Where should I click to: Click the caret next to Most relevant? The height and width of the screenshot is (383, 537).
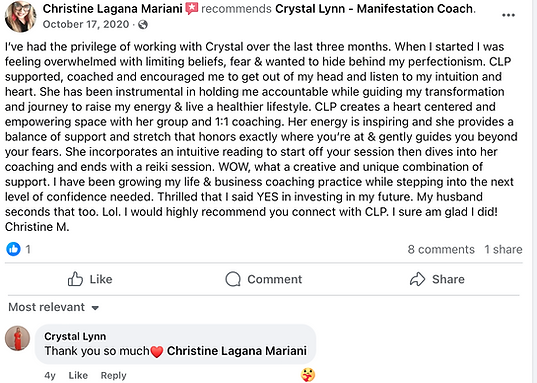(x=96, y=308)
